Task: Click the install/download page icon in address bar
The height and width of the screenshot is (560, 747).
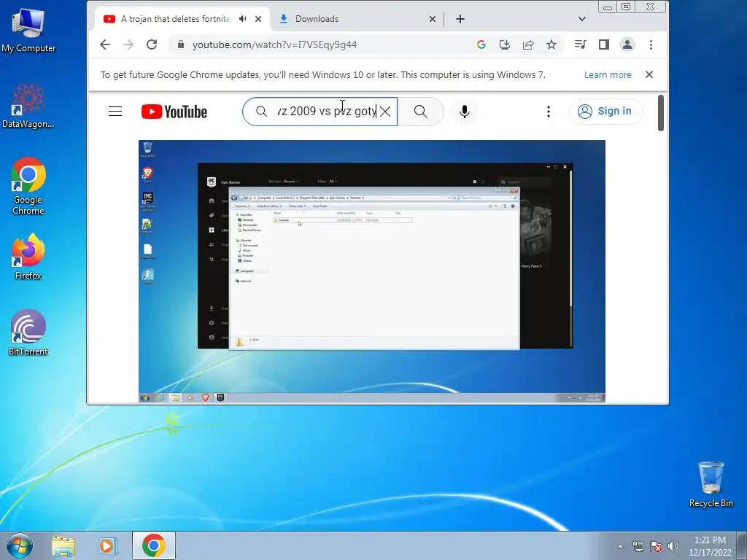Action: (505, 44)
